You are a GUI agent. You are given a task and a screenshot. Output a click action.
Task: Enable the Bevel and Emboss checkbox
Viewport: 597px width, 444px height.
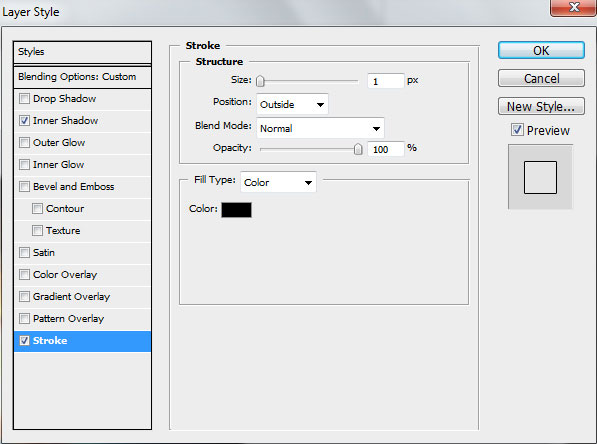click(24, 187)
